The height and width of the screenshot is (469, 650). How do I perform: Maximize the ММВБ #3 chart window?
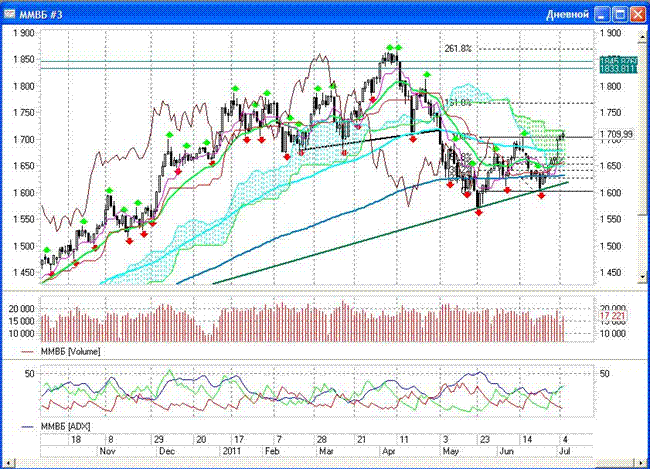(x=620, y=15)
